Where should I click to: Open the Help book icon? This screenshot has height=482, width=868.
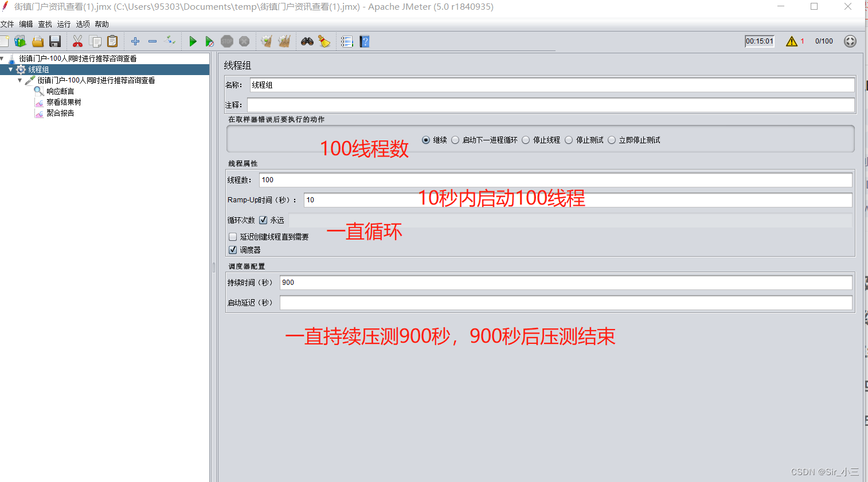coord(365,41)
